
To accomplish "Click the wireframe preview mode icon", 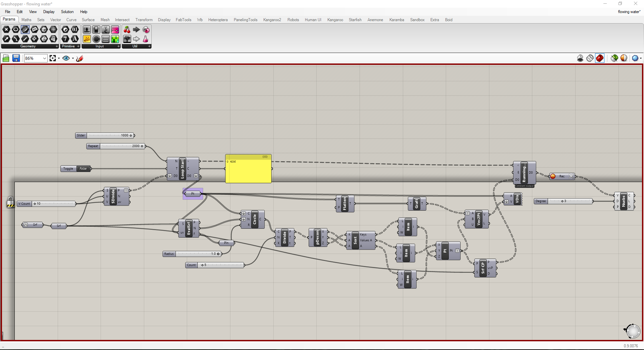I will point(590,58).
